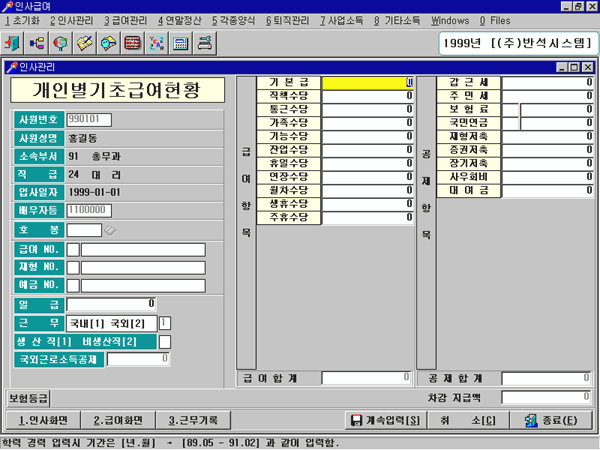Viewport: 600px width, 450px height.
Task: Click the exit door icon in the toolbar
Action: (14, 44)
